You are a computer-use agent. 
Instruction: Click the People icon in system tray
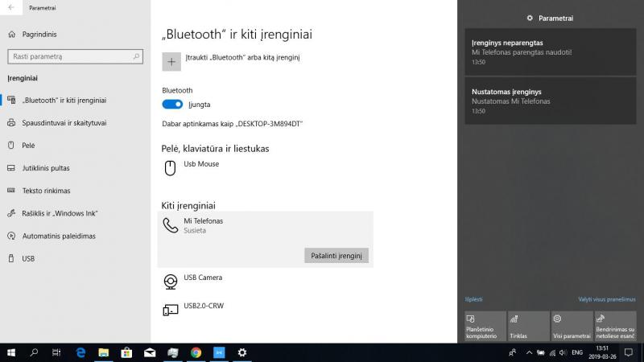click(512, 352)
